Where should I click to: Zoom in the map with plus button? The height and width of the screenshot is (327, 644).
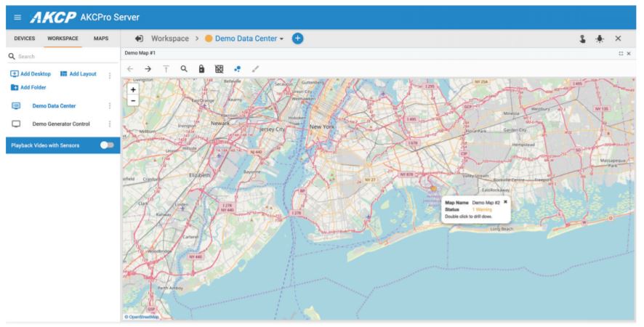pyautogui.click(x=132, y=89)
